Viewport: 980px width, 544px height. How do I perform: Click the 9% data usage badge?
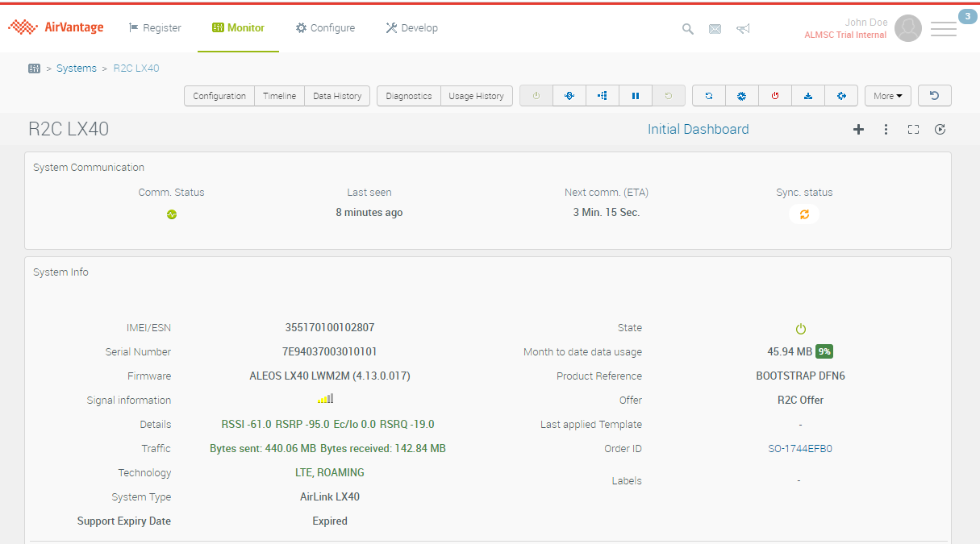click(x=824, y=352)
